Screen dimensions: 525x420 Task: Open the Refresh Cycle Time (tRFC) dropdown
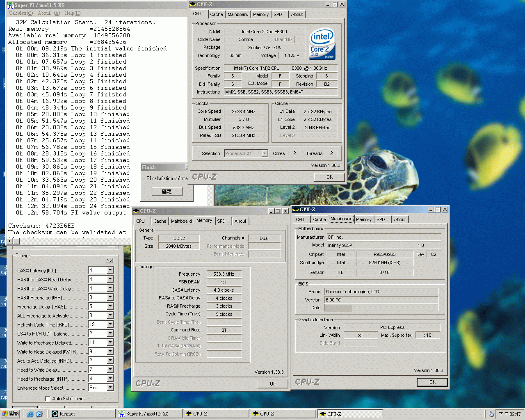click(110, 324)
